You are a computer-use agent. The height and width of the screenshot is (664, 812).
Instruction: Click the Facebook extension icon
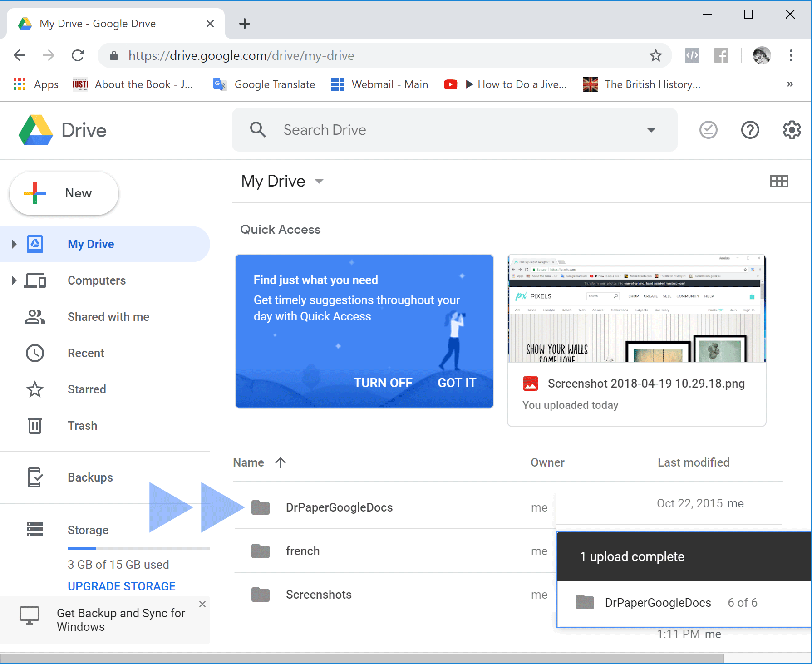pyautogui.click(x=721, y=56)
